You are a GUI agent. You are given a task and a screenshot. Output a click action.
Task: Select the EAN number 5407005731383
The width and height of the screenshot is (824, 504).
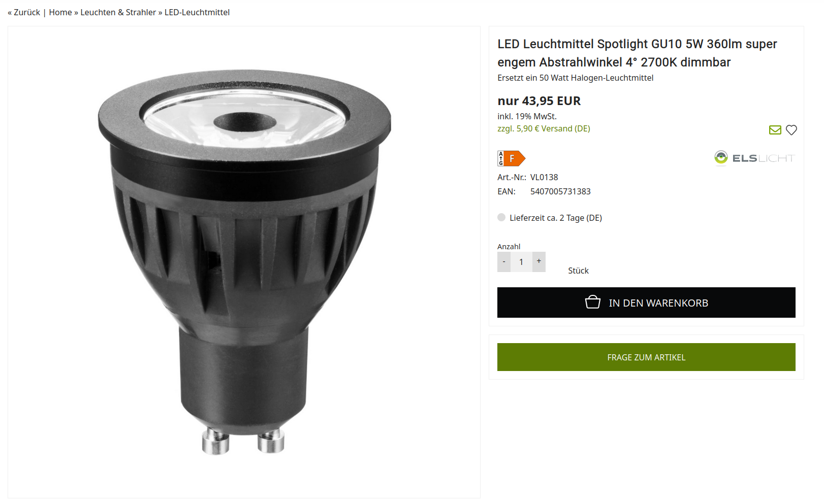tap(560, 191)
